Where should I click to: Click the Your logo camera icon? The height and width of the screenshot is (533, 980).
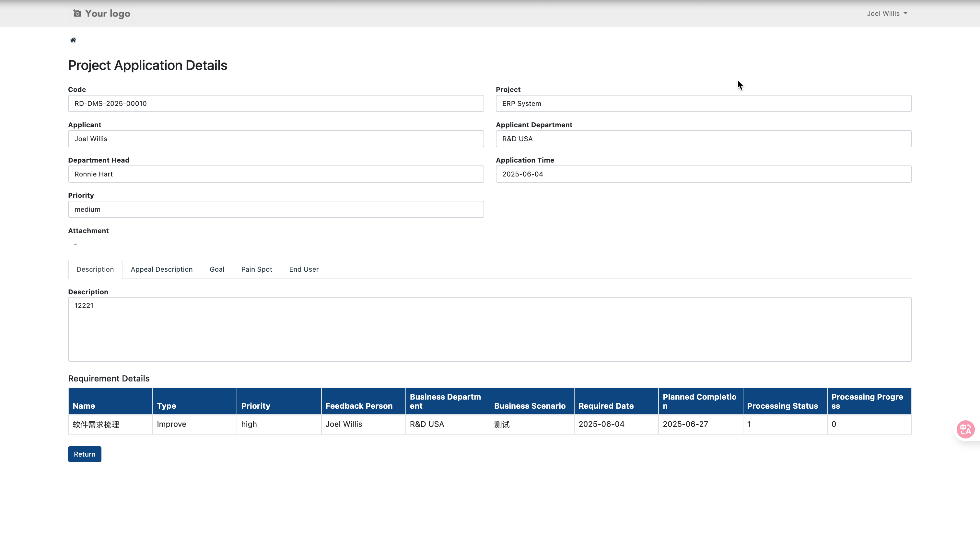77,14
